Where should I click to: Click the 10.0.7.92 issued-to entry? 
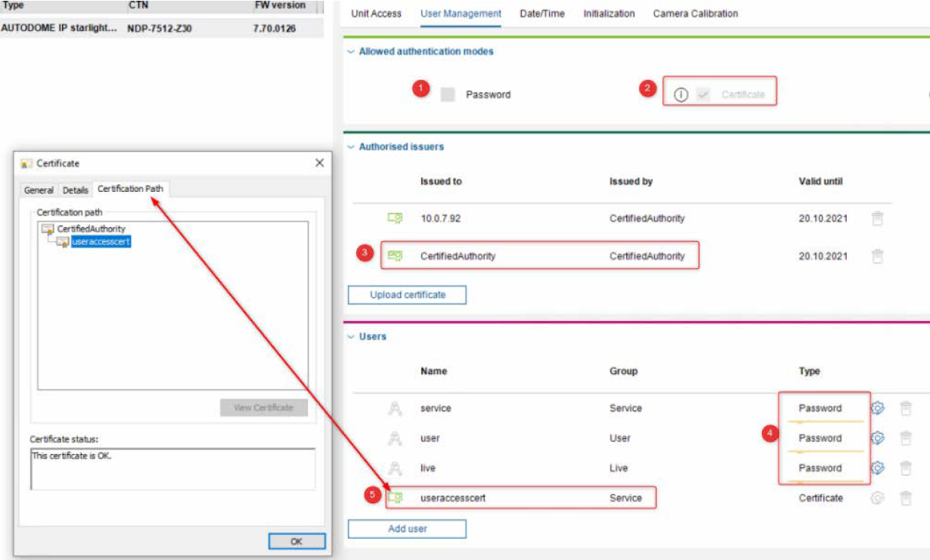point(441,218)
